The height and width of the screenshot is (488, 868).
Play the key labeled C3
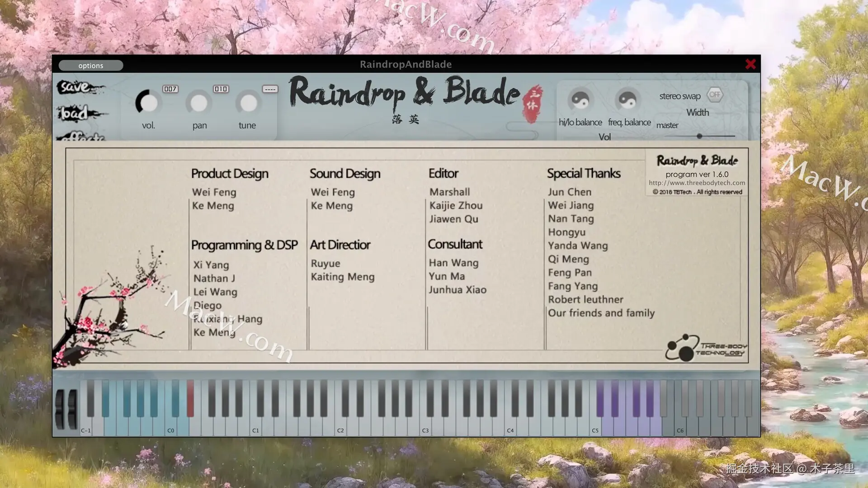click(425, 425)
